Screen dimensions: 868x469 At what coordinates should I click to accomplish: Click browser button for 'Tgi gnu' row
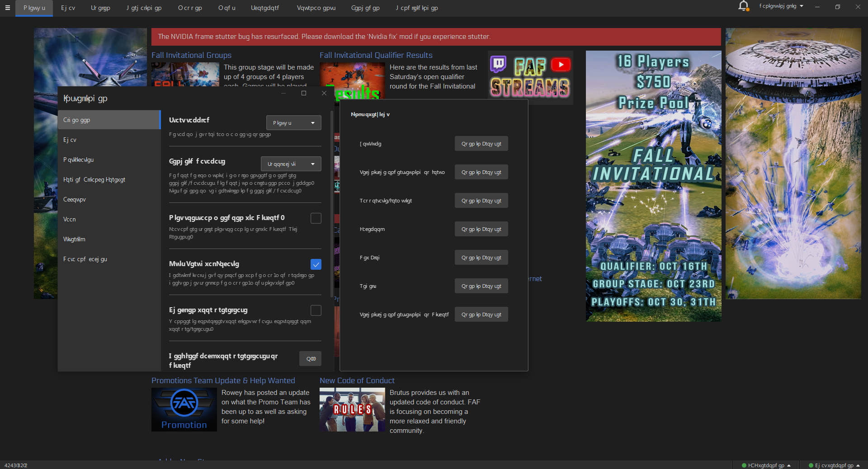tap(481, 286)
